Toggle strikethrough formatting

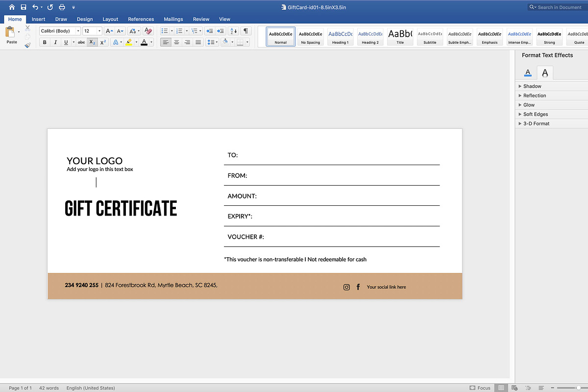click(81, 43)
